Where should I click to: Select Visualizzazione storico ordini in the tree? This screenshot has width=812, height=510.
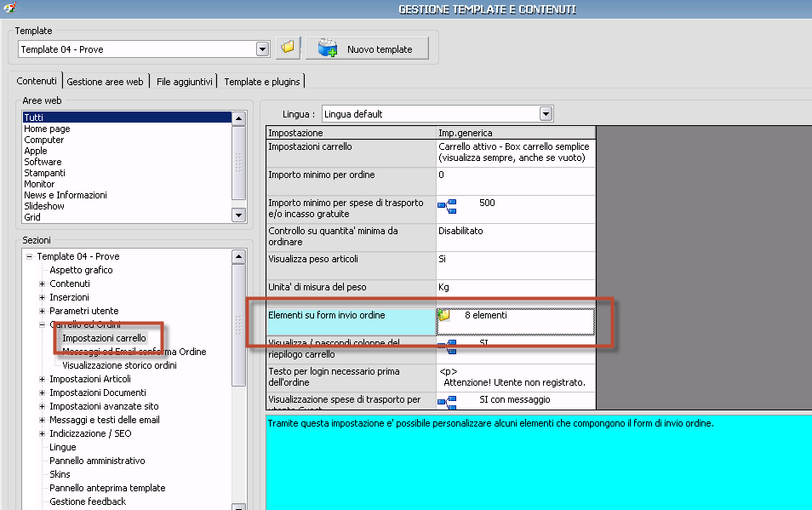point(119,365)
